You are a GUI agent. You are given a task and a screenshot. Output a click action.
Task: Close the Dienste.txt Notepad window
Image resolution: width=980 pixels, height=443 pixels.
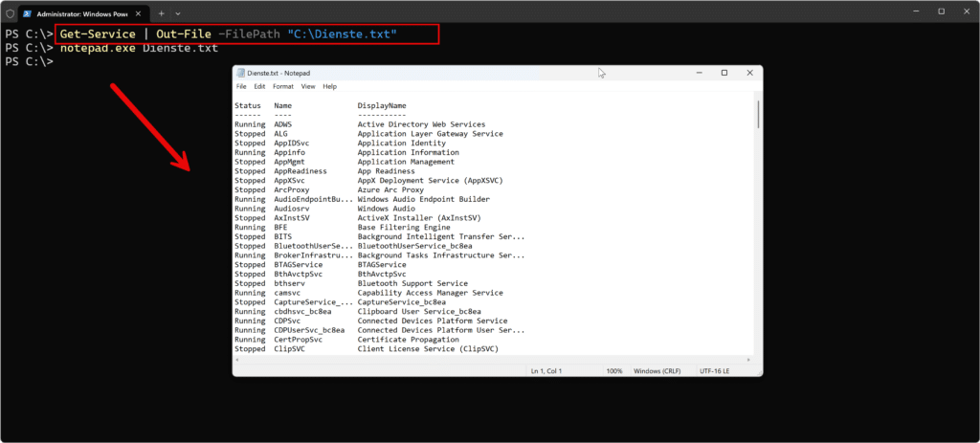(x=750, y=73)
